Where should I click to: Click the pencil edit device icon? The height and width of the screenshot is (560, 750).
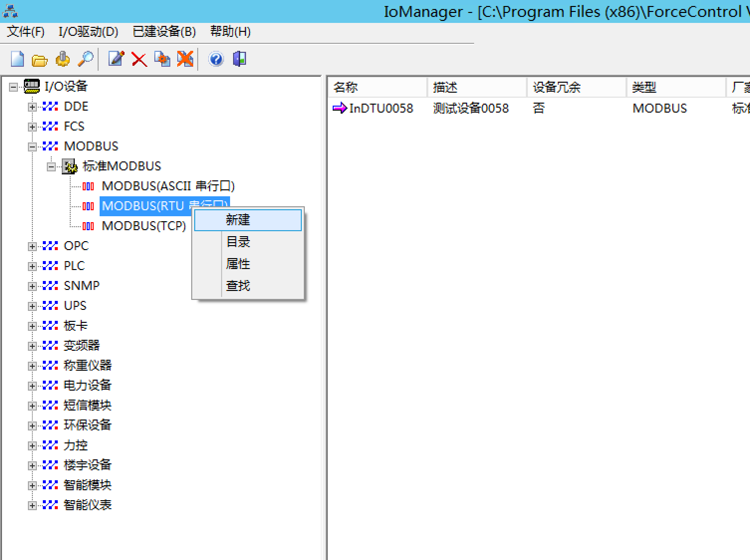(x=116, y=59)
